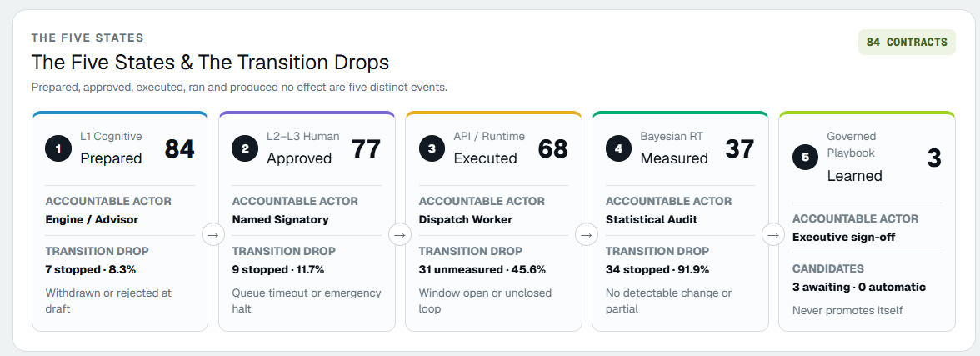Click the 'Never promotes itself' note
This screenshot has height=356, width=980.
pos(847,310)
